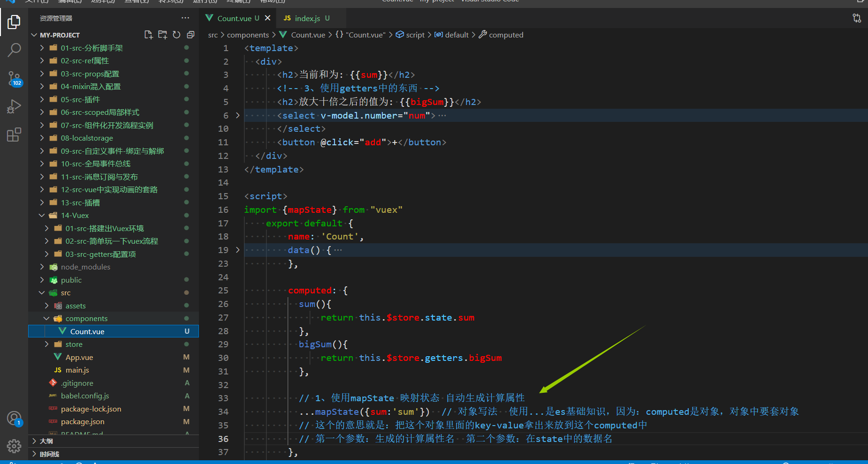Open the Accounts menu icon

click(x=14, y=418)
